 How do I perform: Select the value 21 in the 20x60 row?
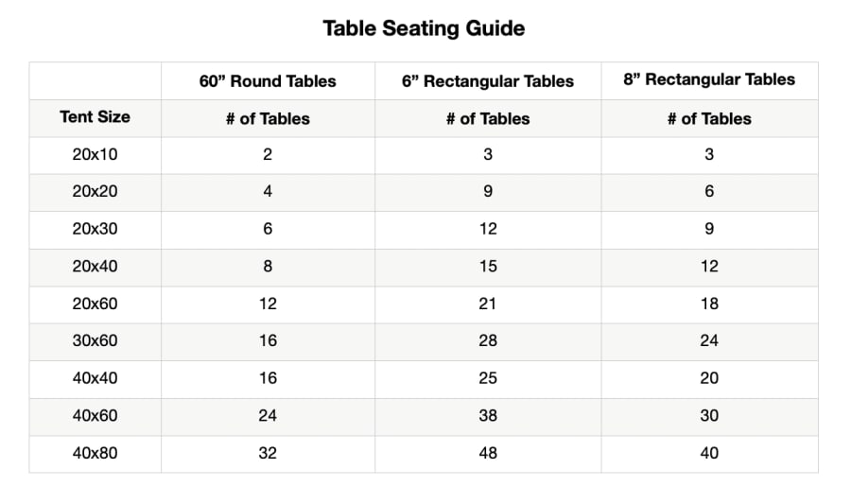click(x=488, y=304)
